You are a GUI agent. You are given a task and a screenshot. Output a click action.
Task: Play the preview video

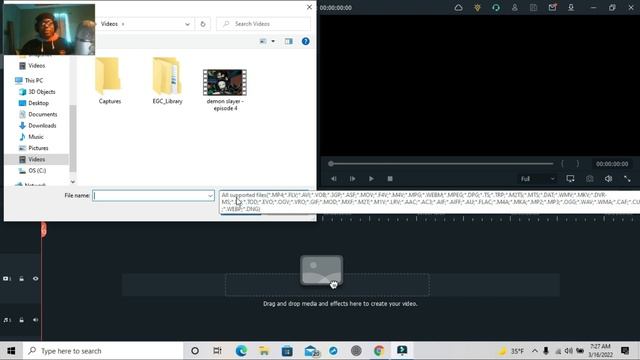[371, 179]
